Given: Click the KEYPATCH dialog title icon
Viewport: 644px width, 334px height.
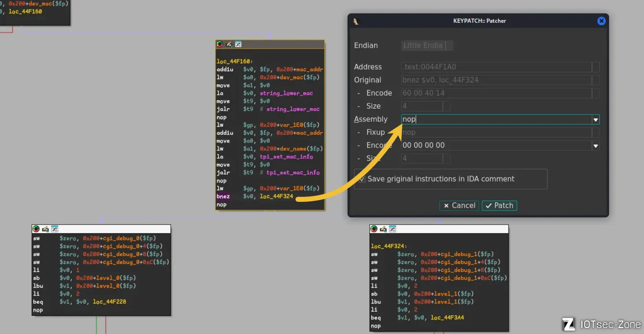Looking at the screenshot, I should 356,21.
